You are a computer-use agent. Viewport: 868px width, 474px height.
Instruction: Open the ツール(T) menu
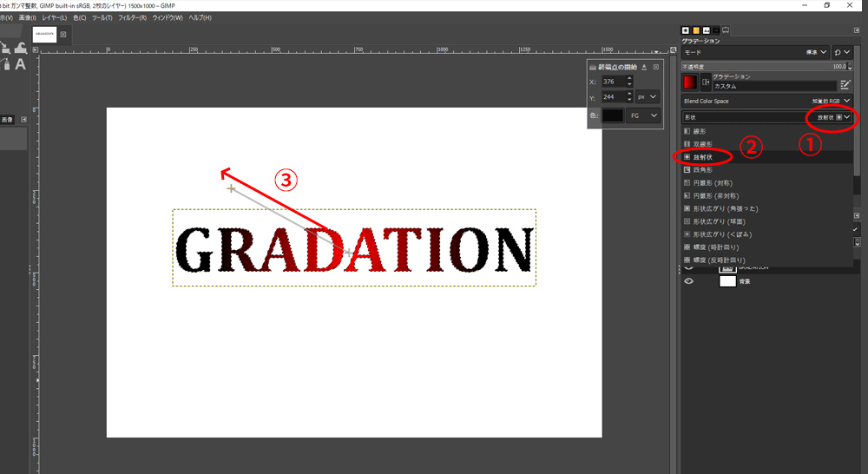(x=102, y=17)
